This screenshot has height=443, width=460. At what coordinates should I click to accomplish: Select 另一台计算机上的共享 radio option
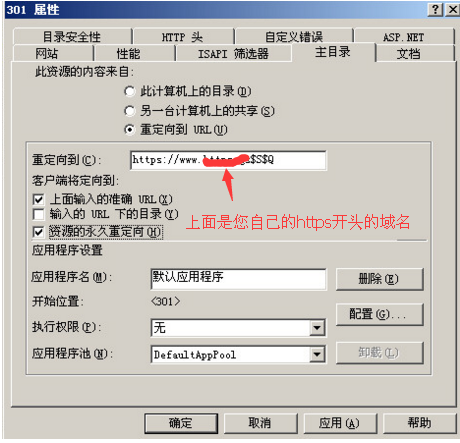129,111
